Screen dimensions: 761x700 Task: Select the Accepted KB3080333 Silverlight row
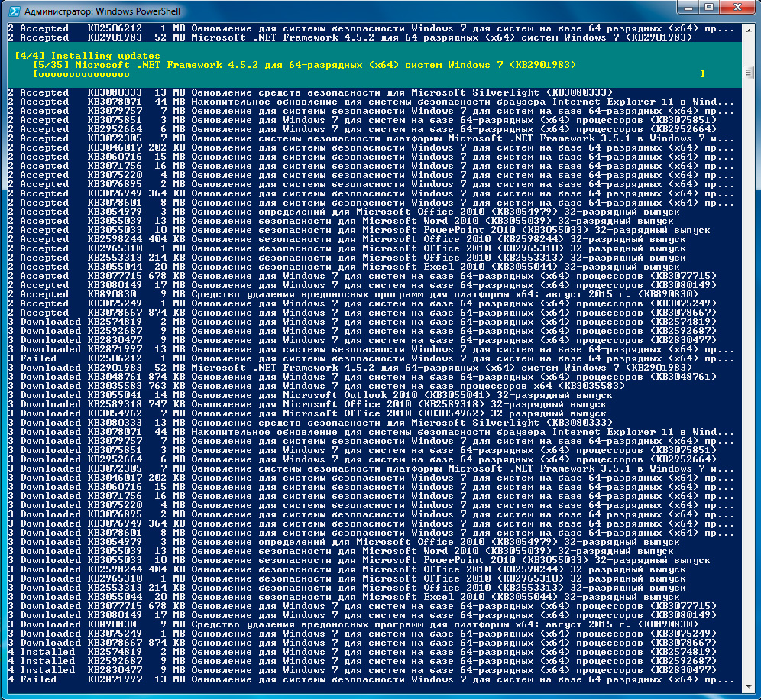coord(311,92)
